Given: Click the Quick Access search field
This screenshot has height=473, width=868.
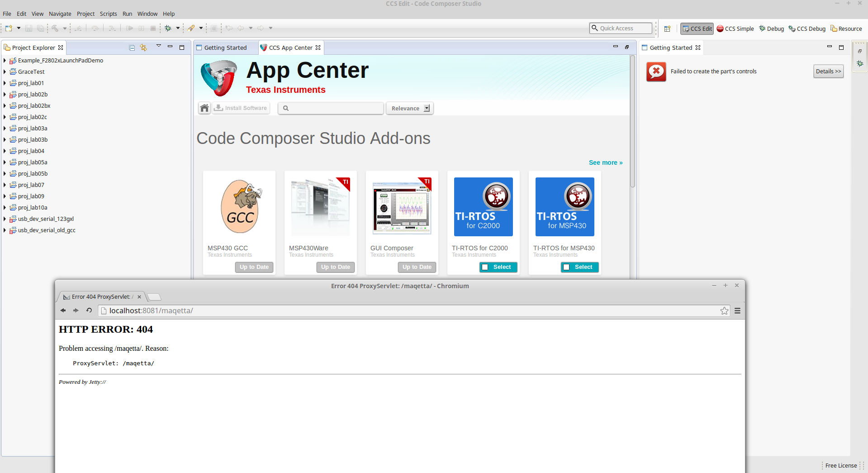Looking at the screenshot, I should click(621, 28).
